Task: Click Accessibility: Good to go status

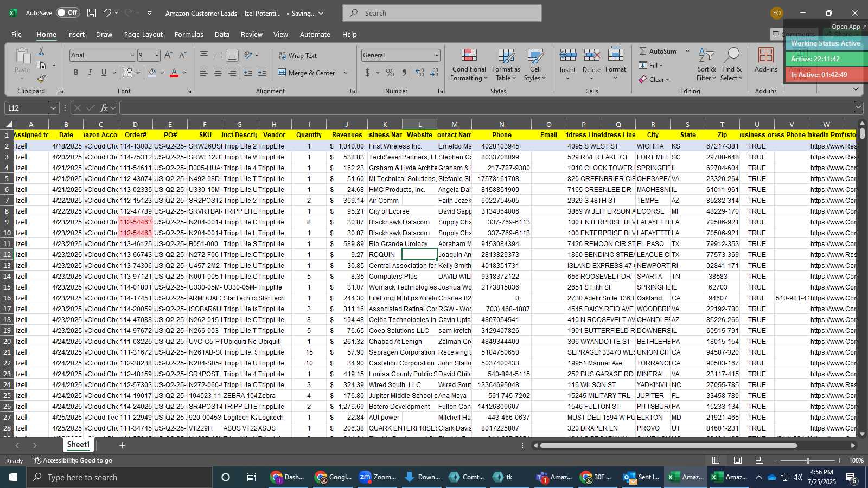Action: (73, 460)
